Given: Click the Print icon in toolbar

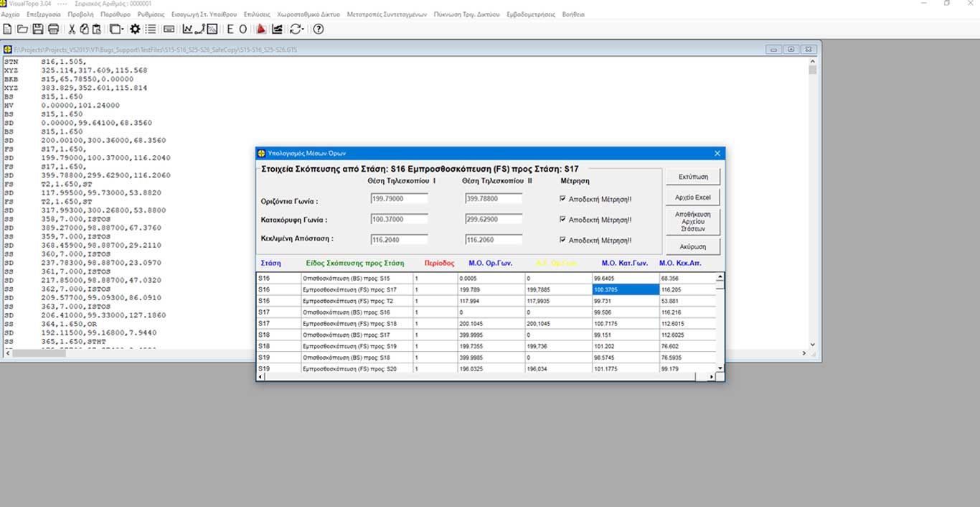Looking at the screenshot, I should pos(53,29).
